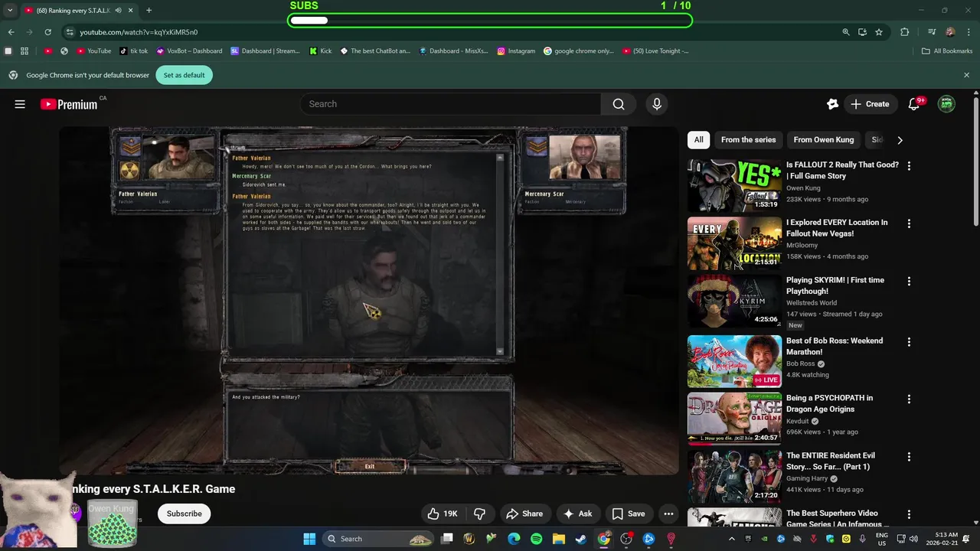This screenshot has height=551, width=980.
Task: Click the Windows taskbar search box
Action: click(x=379, y=539)
